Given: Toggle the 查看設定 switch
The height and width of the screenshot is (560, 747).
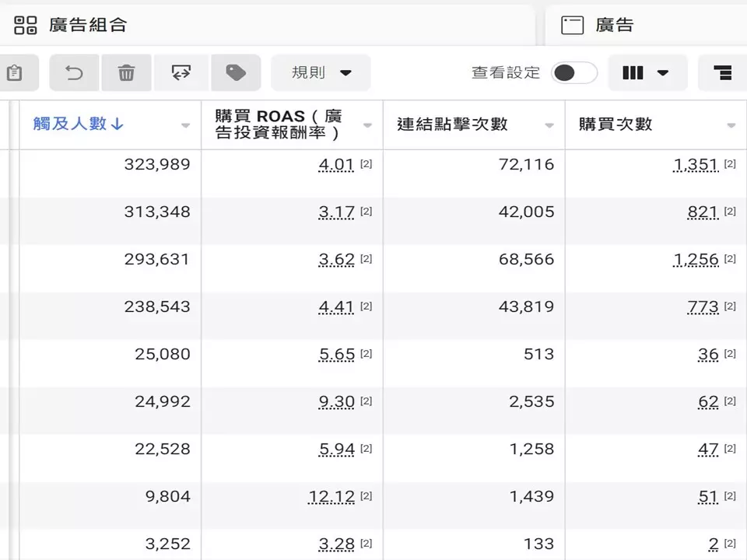Looking at the screenshot, I should click(x=573, y=72).
